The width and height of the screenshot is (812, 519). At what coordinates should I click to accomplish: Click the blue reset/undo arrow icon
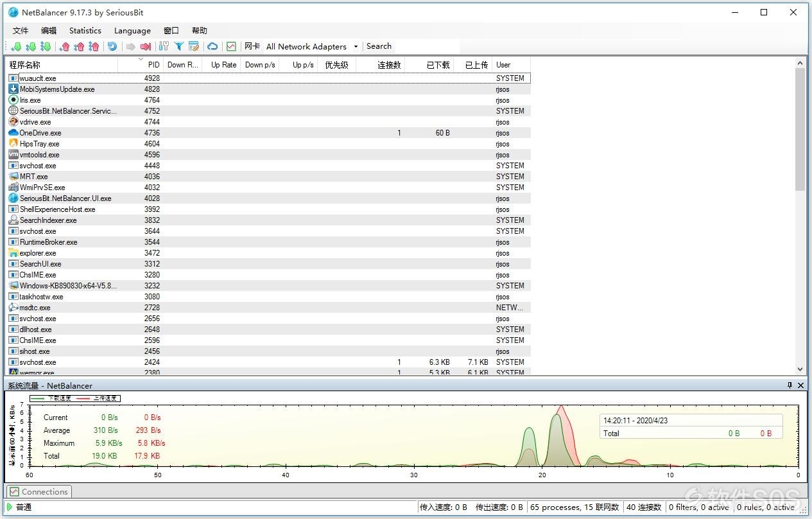[112, 46]
